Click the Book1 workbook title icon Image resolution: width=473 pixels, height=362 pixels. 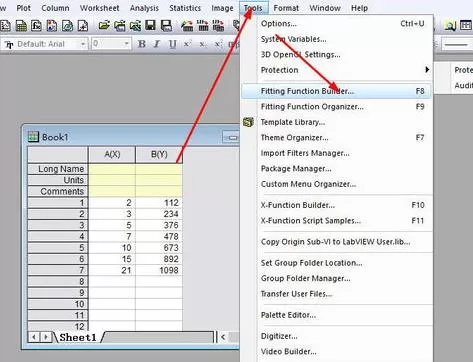coord(33,137)
